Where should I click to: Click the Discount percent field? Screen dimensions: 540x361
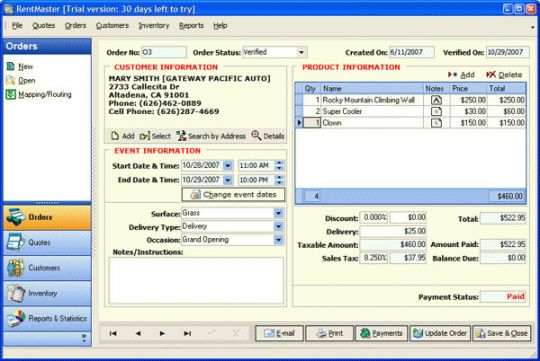click(374, 218)
